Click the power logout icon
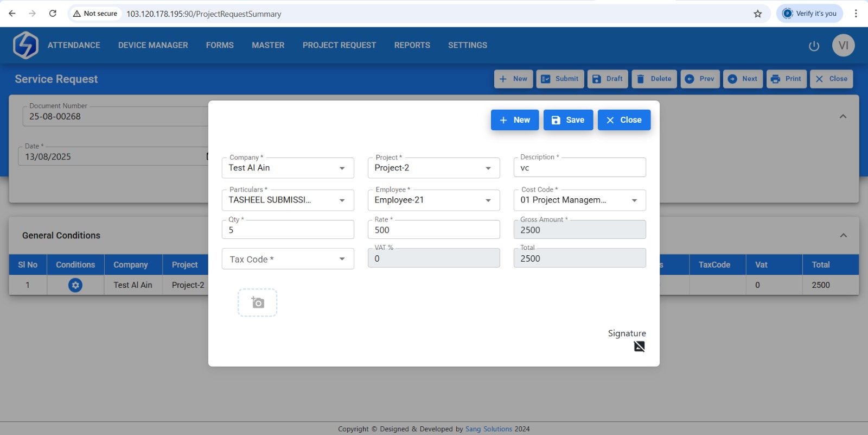Screen dimensions: 868x435 click(x=814, y=46)
